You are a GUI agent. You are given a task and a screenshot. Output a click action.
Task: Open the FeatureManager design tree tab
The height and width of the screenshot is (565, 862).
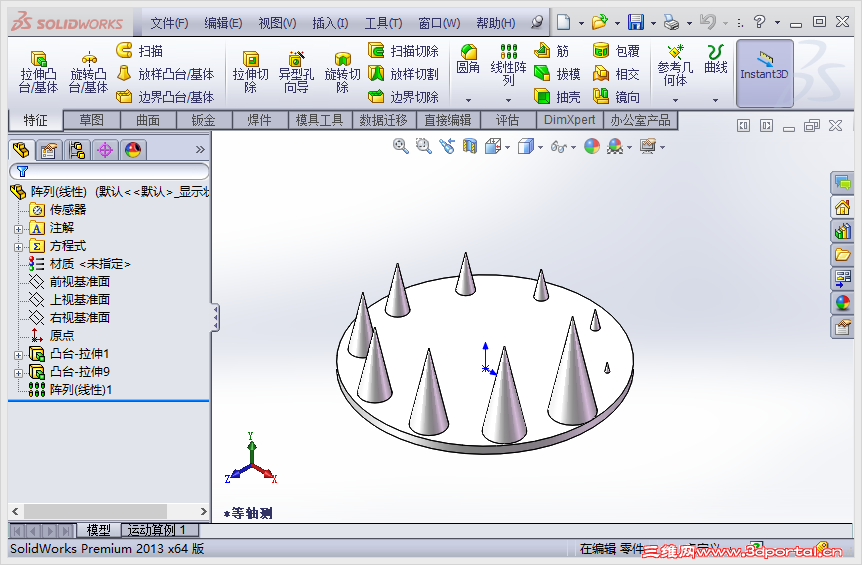coord(21,149)
